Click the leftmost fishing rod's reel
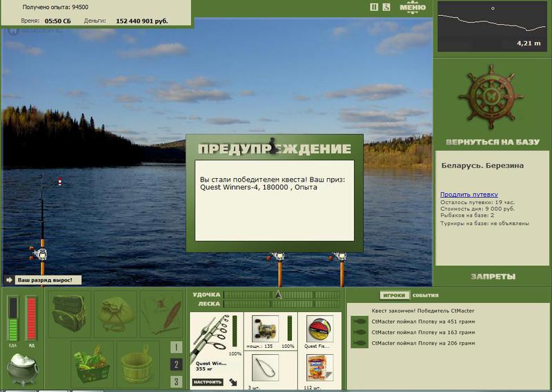Image resolution: width=552 pixels, height=392 pixels. (39, 253)
